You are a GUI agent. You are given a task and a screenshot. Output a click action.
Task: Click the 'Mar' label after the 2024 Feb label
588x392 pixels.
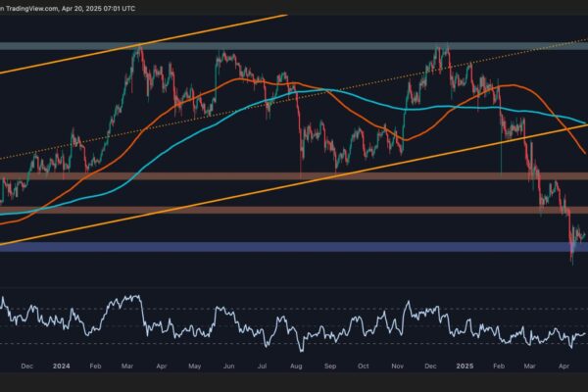coord(127,367)
